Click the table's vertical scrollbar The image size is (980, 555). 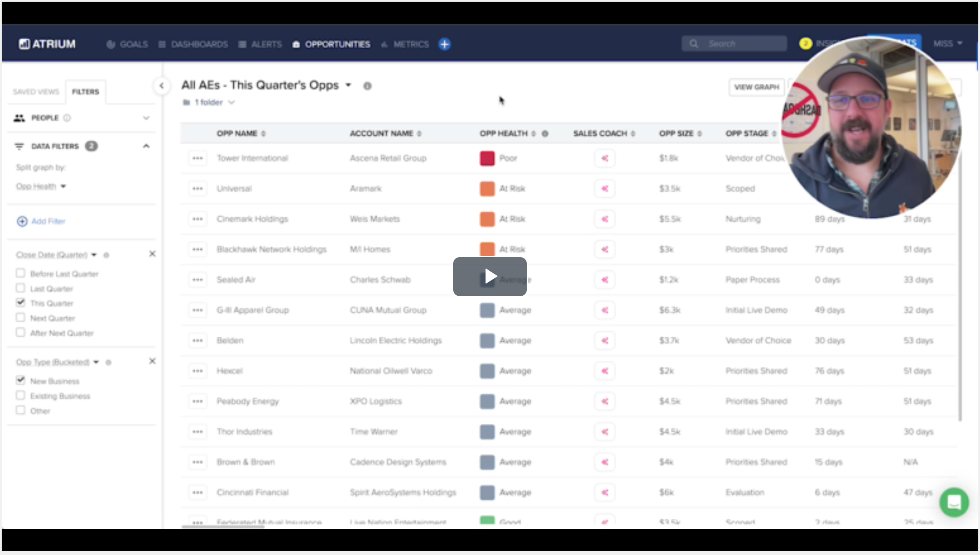[960, 288]
